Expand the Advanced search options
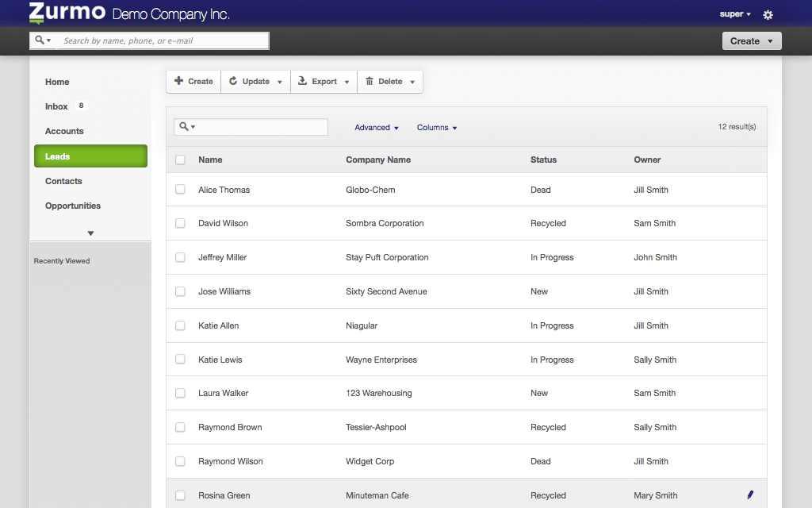The width and height of the screenshot is (812, 508). (x=377, y=128)
